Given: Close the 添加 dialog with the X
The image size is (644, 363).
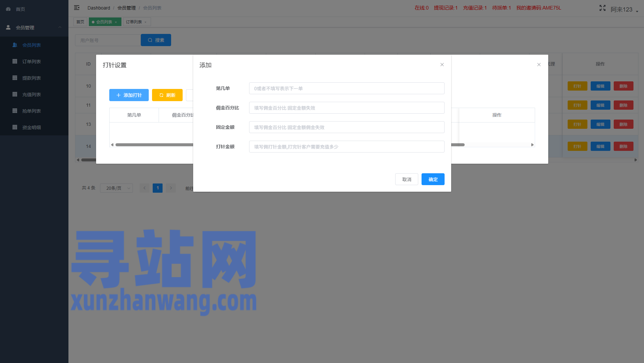Looking at the screenshot, I should click(x=442, y=65).
